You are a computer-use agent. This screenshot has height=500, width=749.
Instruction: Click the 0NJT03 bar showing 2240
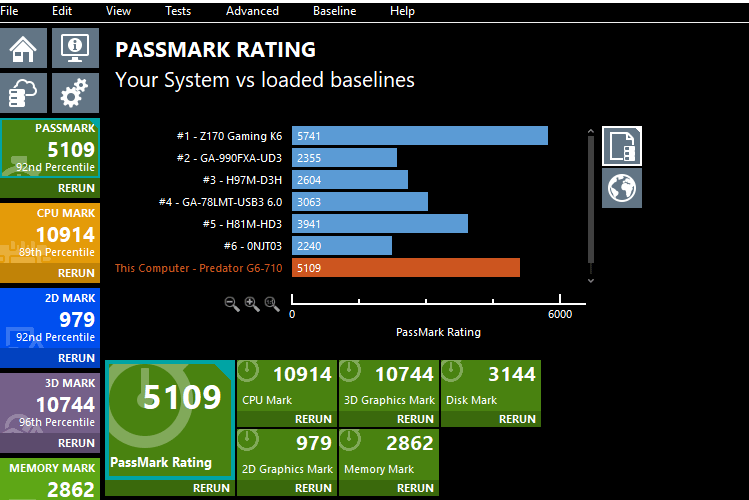(342, 245)
